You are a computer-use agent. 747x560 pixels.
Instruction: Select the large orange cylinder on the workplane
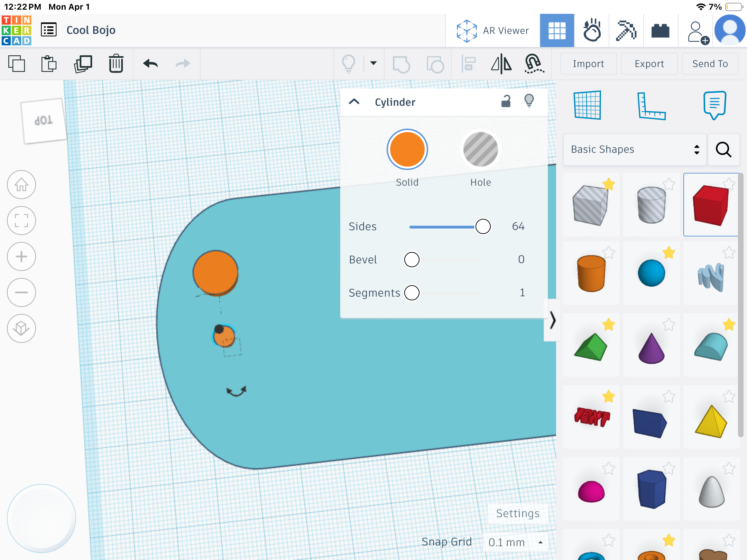pos(215,273)
